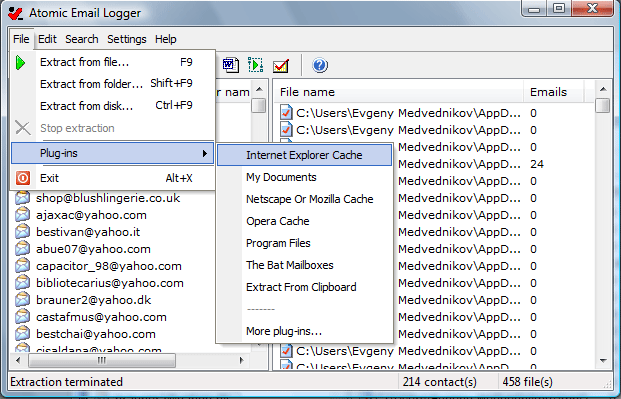Click envelope icon next to bestivan@yahoo.it
621x399 pixels.
23,232
